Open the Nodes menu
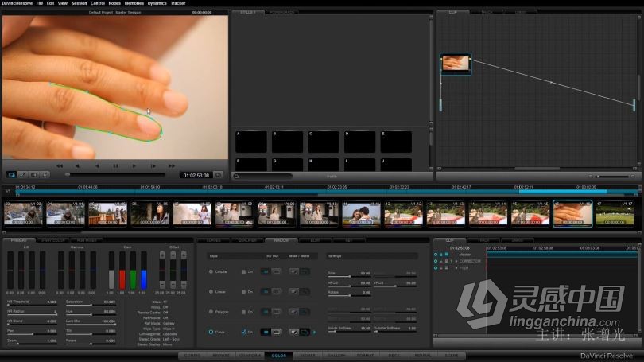Viewport: 644px width, 362px height. (114, 3)
